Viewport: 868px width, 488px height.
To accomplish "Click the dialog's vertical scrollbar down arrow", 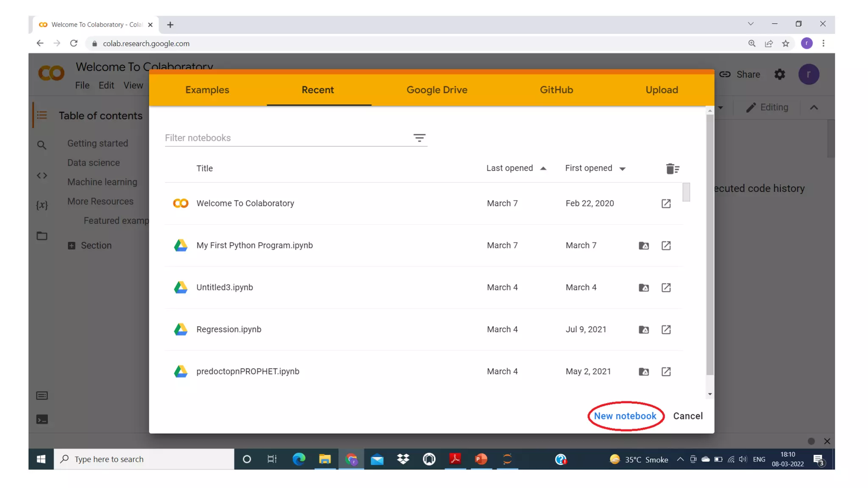I will (710, 394).
